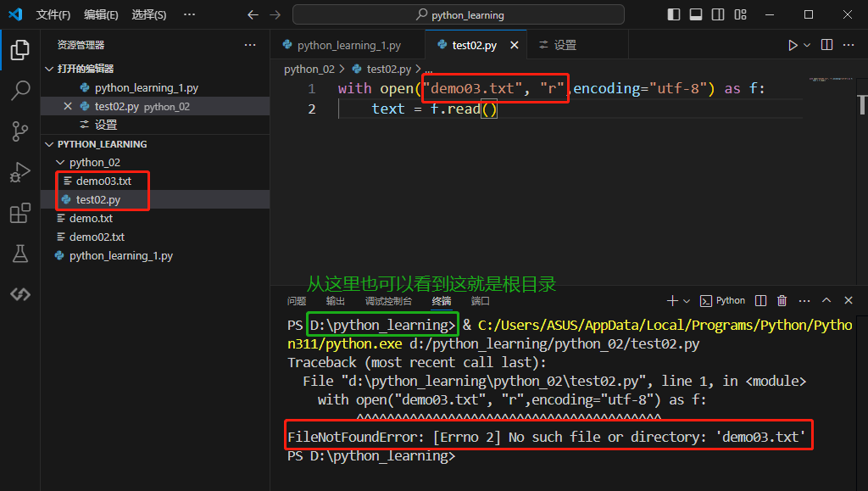Screen dimensions: 868x491
Task: Kill the terminal with trash icon
Action: [x=782, y=300]
